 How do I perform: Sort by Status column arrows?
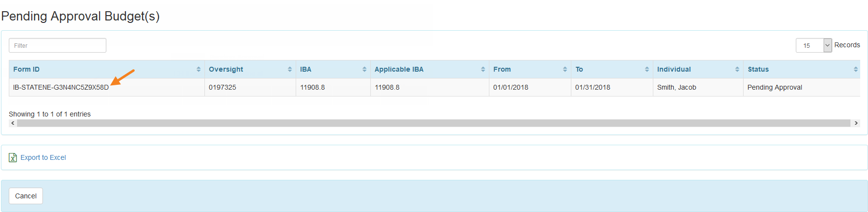[x=856, y=69]
